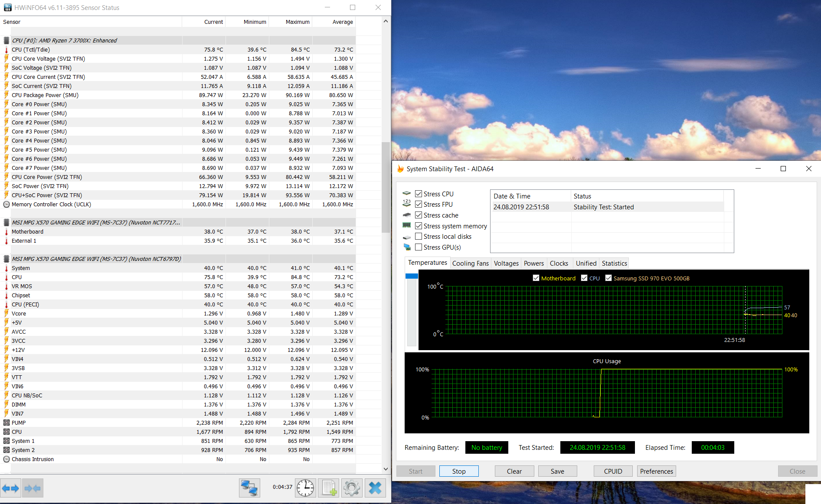This screenshot has height=504, width=821.
Task: Select the +12V voltage row
Action: (178, 350)
